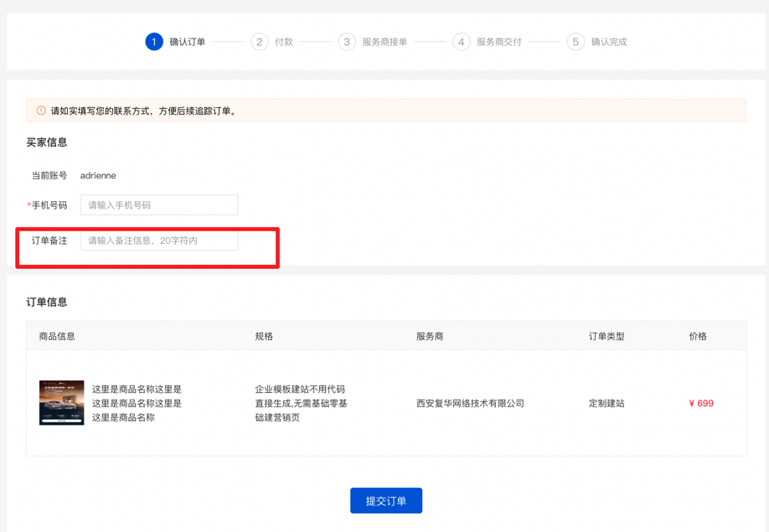
Task: Focus the 订单备注 remark input field
Action: coord(159,240)
